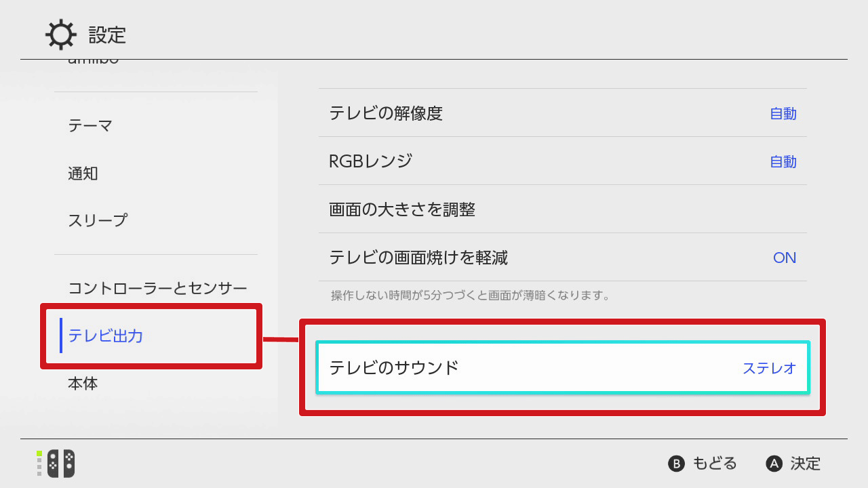Viewport: 868px width, 488px height.
Task: Click the settings gear icon
Action: [x=60, y=35]
